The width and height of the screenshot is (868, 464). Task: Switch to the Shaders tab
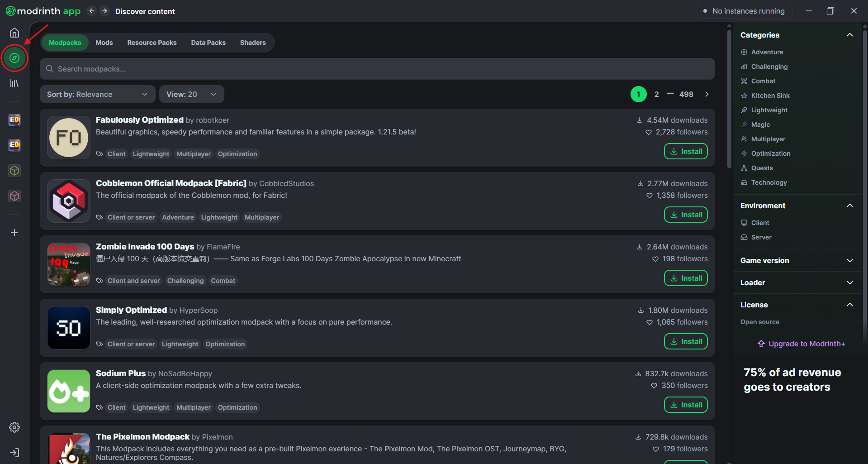[x=253, y=43]
